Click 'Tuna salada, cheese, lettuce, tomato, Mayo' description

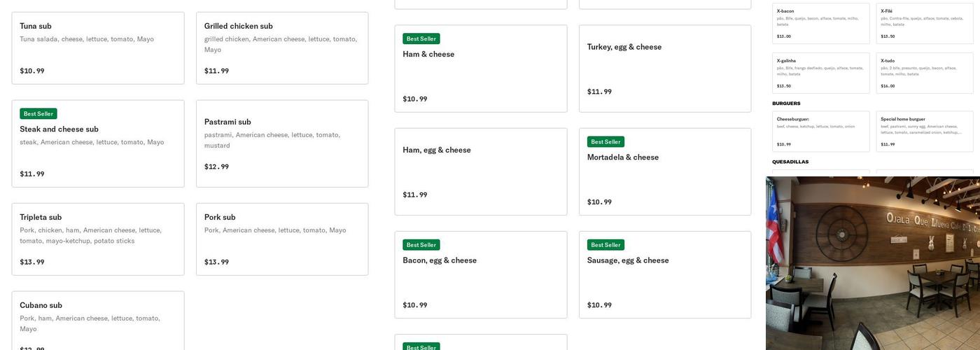coord(87,39)
